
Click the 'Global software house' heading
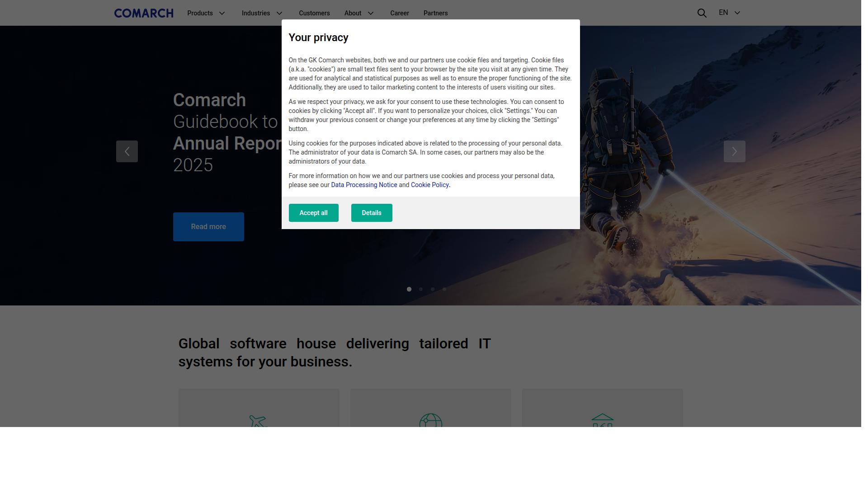coord(335,352)
